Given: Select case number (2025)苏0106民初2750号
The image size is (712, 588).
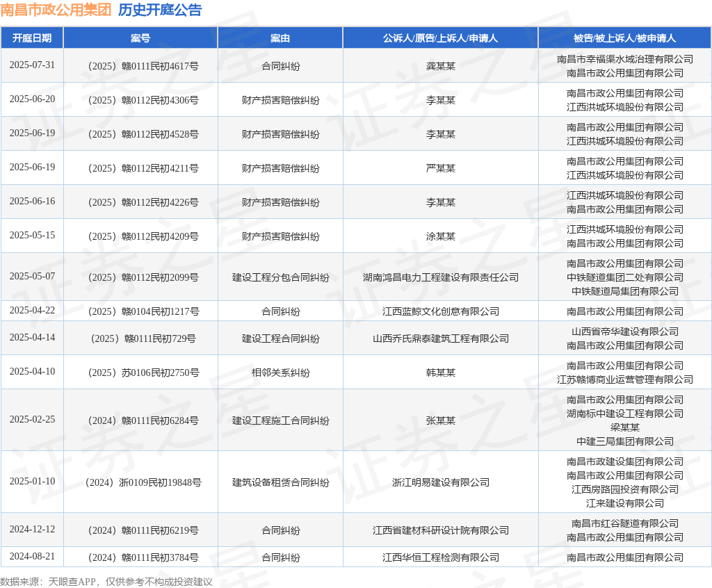Looking at the screenshot, I should pyautogui.click(x=143, y=373).
